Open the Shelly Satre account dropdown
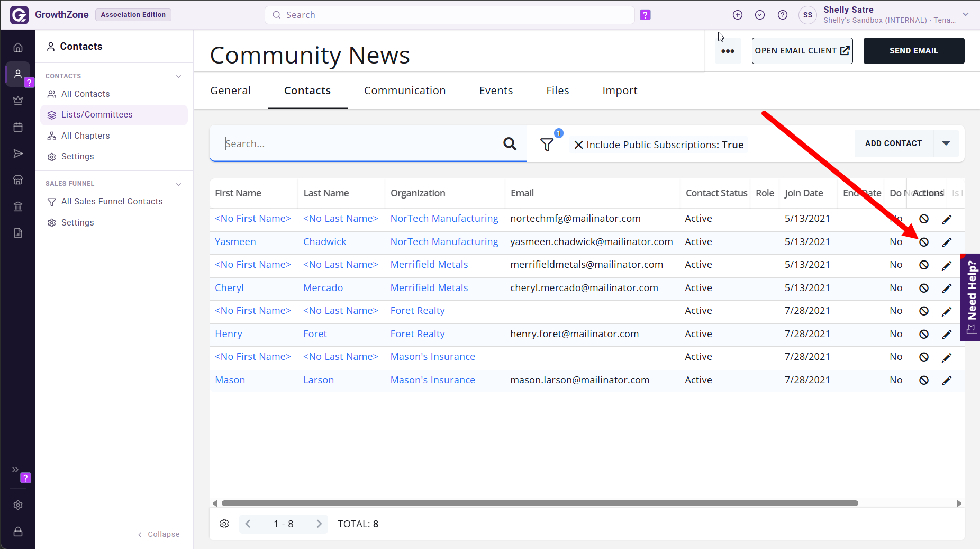Image resolution: width=980 pixels, height=549 pixels. click(966, 14)
